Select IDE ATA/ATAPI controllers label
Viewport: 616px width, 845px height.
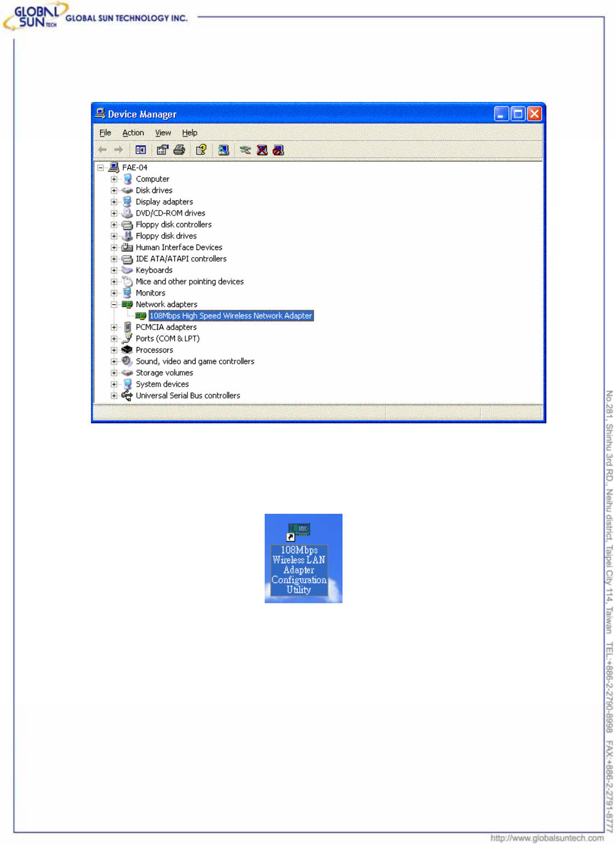tap(181, 259)
